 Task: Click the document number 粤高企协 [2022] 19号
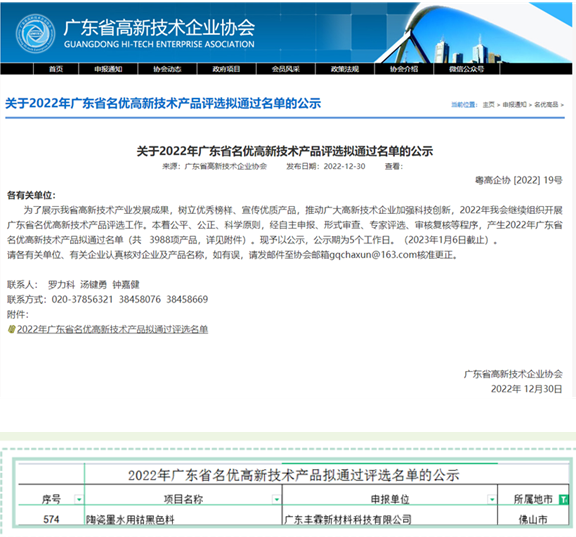point(518,180)
